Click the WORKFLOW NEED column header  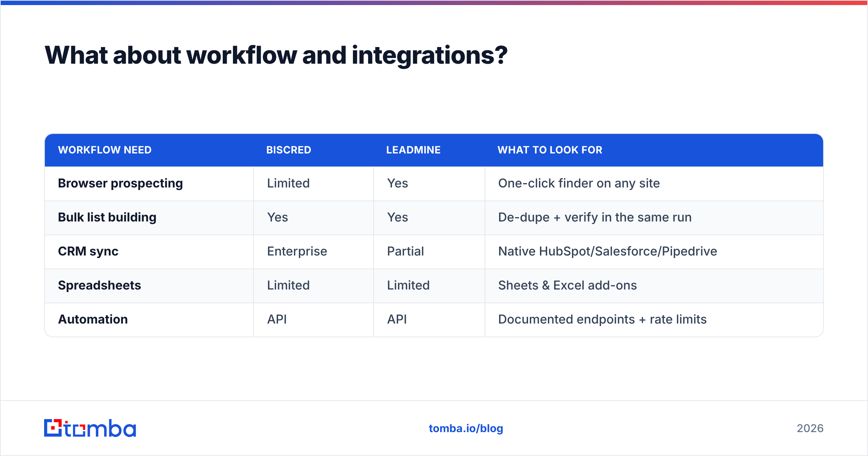pos(105,150)
